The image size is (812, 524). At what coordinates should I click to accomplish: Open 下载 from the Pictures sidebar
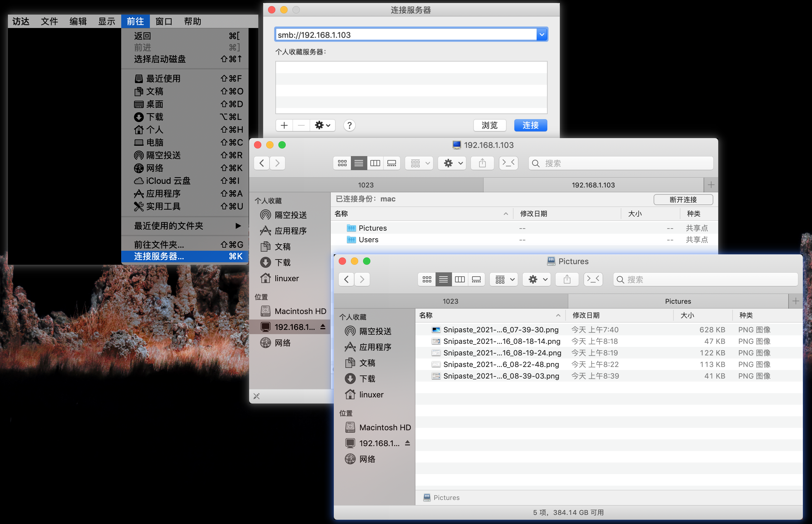(368, 378)
